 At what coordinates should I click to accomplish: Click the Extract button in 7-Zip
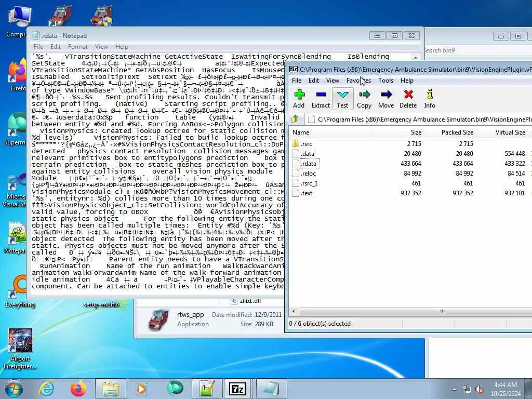[x=321, y=99]
